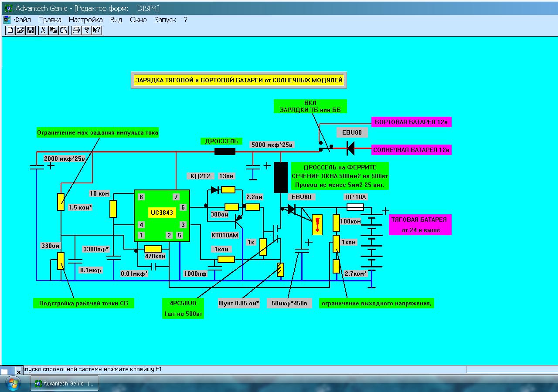Screen dimensions: 558x392
Task: Save using the floppy disk icon
Action: coord(31,30)
